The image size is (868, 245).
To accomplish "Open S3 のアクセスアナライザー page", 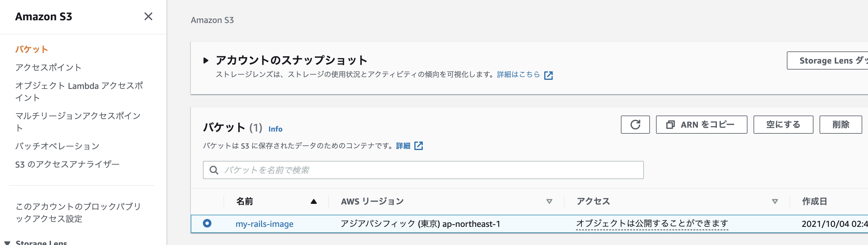I will click(x=68, y=164).
